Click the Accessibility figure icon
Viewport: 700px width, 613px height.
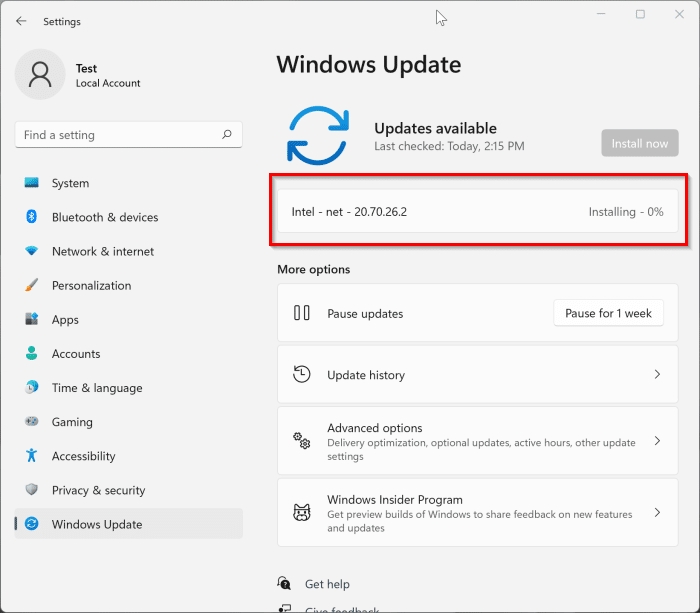[x=31, y=455]
